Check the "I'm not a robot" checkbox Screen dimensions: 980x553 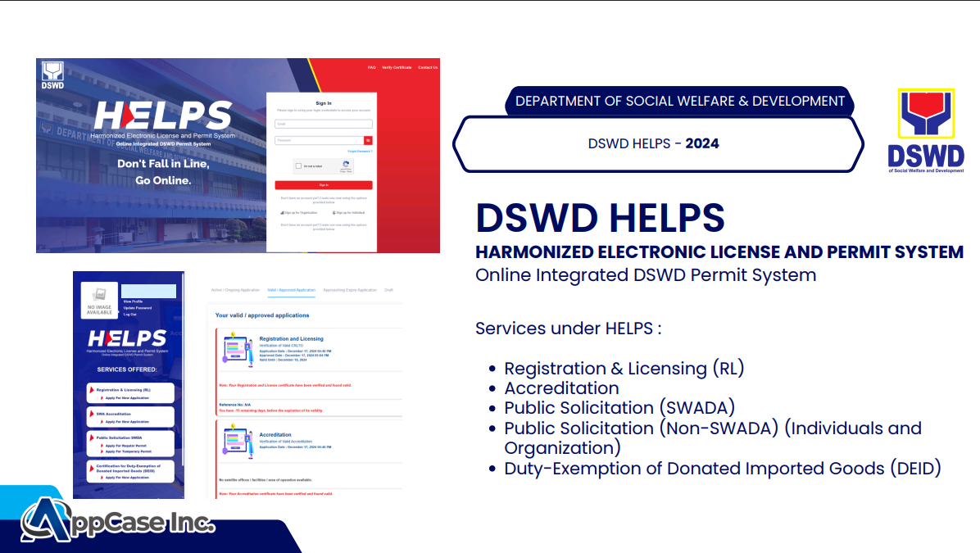click(299, 166)
